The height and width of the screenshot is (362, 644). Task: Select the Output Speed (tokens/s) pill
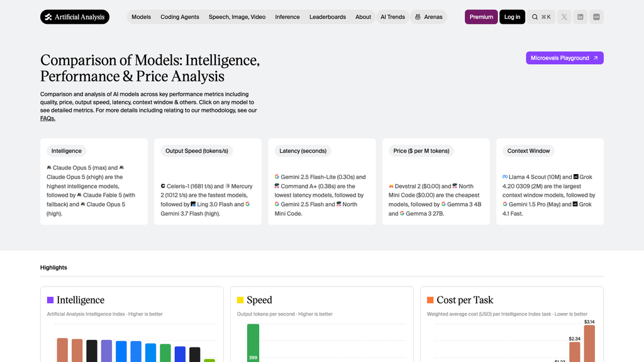click(197, 151)
